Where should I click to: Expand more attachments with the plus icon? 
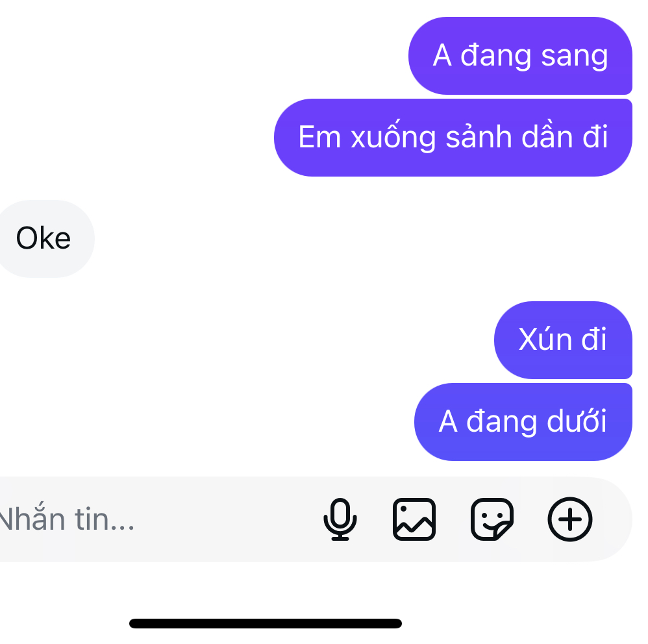pos(570,519)
